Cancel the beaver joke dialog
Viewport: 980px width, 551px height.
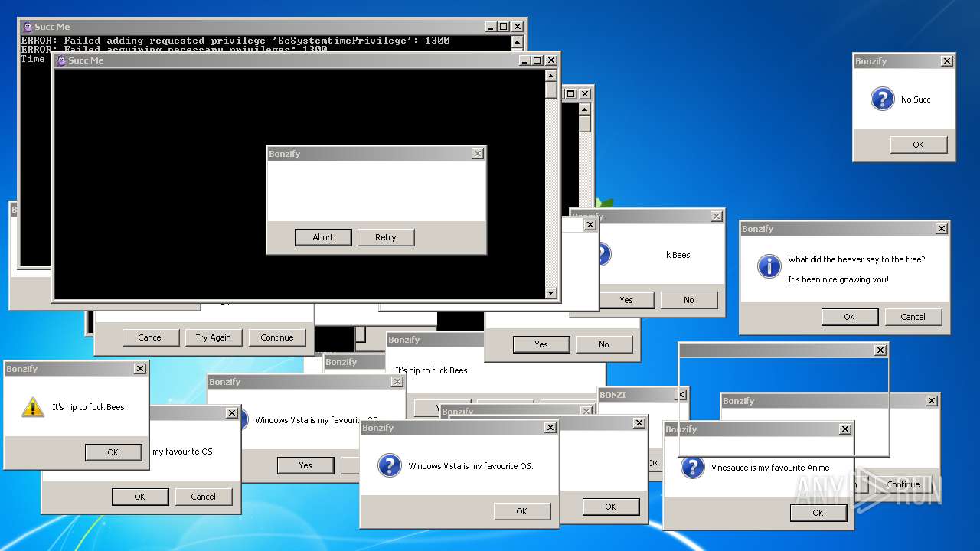(913, 317)
